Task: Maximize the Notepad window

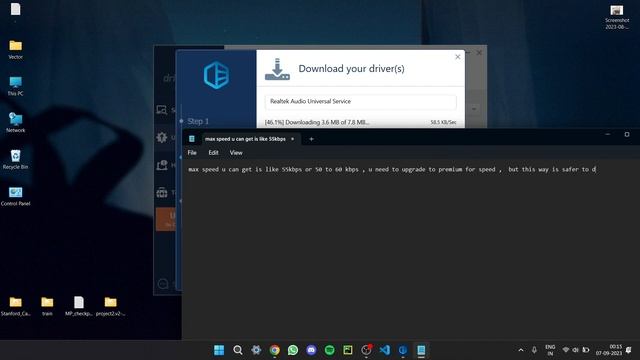Action: pos(627,134)
